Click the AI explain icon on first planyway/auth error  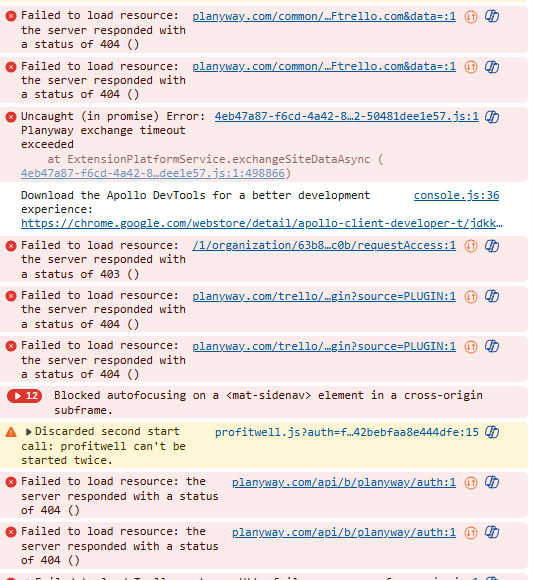click(x=492, y=482)
